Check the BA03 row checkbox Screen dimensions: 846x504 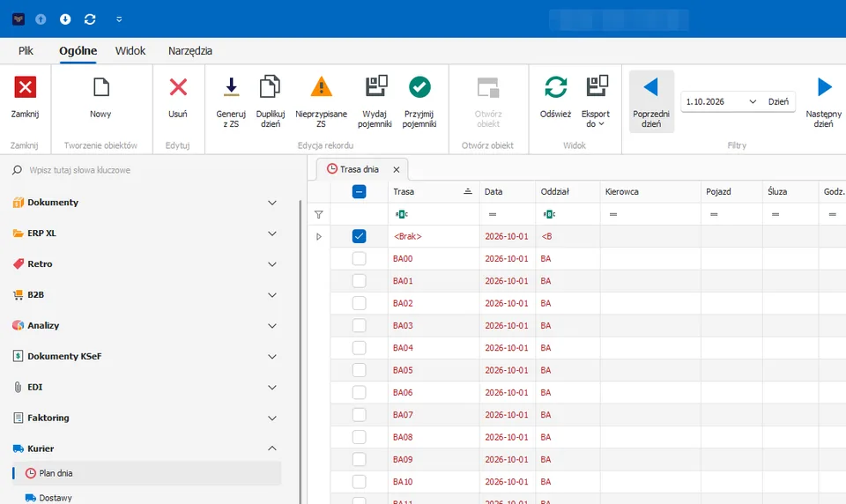pos(359,325)
